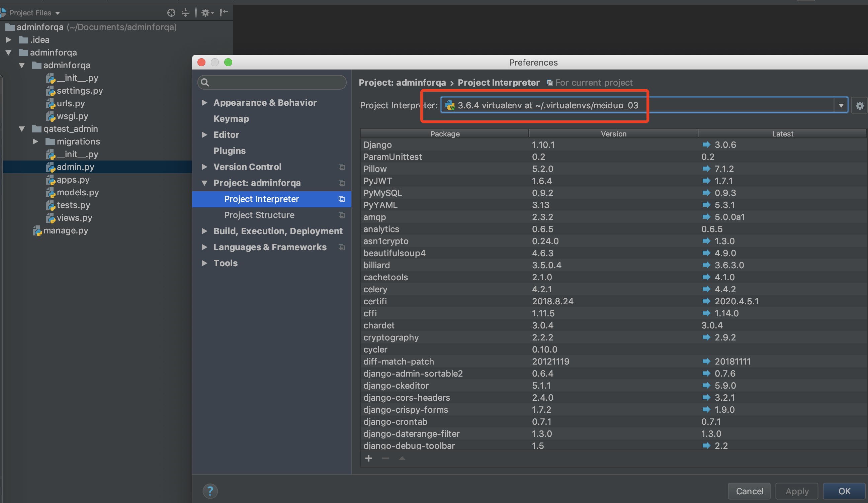Select the Keymap settings page
Viewport: 868px width, 503px height.
pyautogui.click(x=231, y=118)
